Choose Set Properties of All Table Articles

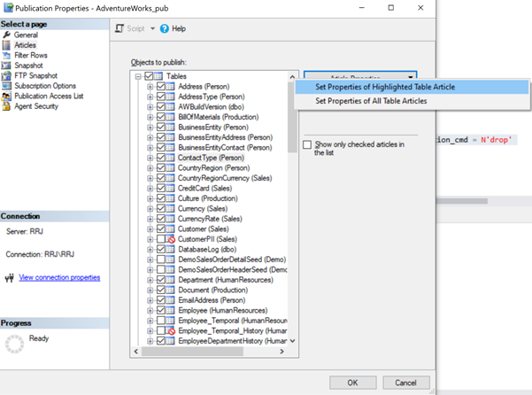pyautogui.click(x=412, y=101)
